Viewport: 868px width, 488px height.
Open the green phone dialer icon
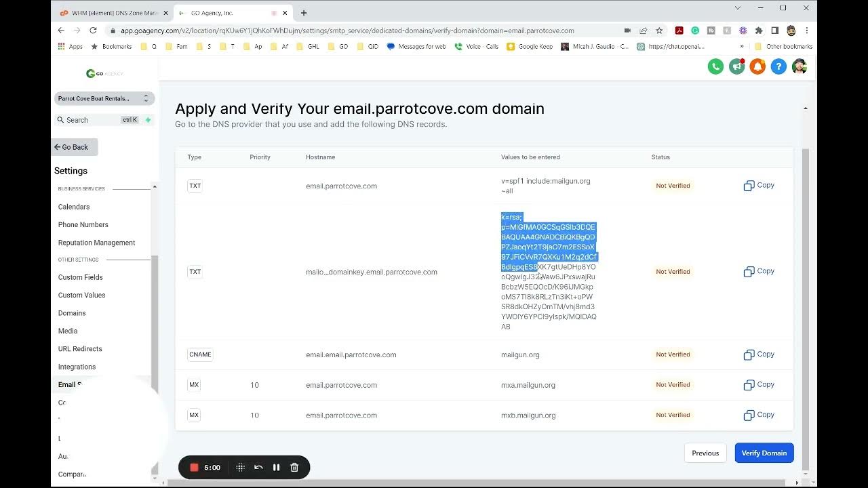click(x=715, y=66)
